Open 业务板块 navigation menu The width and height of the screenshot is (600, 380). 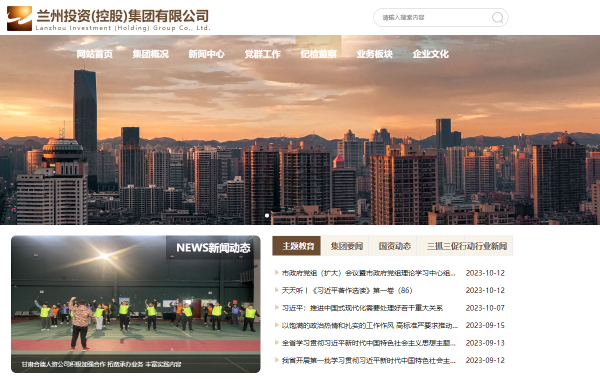pyautogui.click(x=375, y=54)
